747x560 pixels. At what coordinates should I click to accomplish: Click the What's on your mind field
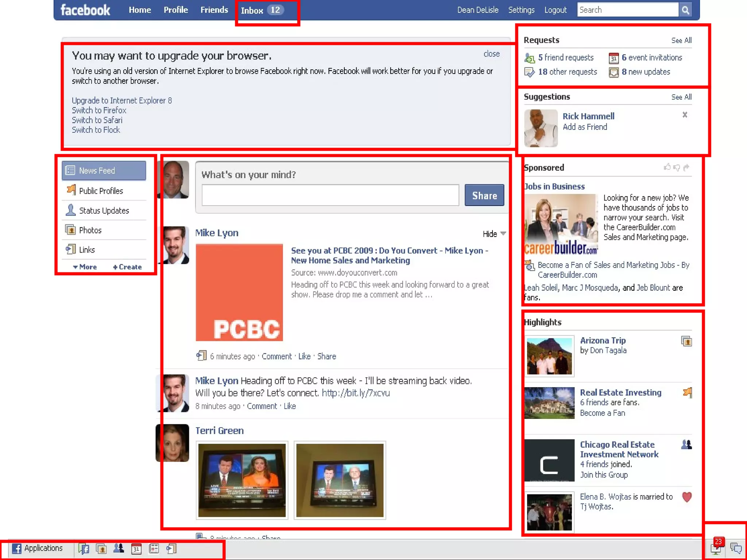pos(330,195)
